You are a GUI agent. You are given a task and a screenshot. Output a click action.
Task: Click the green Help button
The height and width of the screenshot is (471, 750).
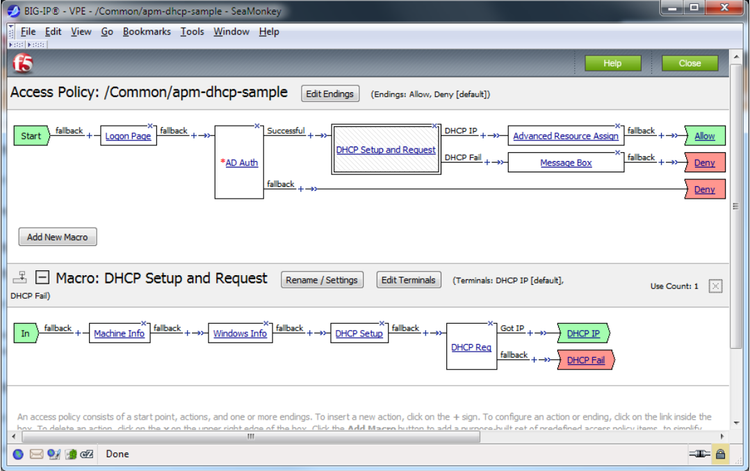pyautogui.click(x=613, y=63)
